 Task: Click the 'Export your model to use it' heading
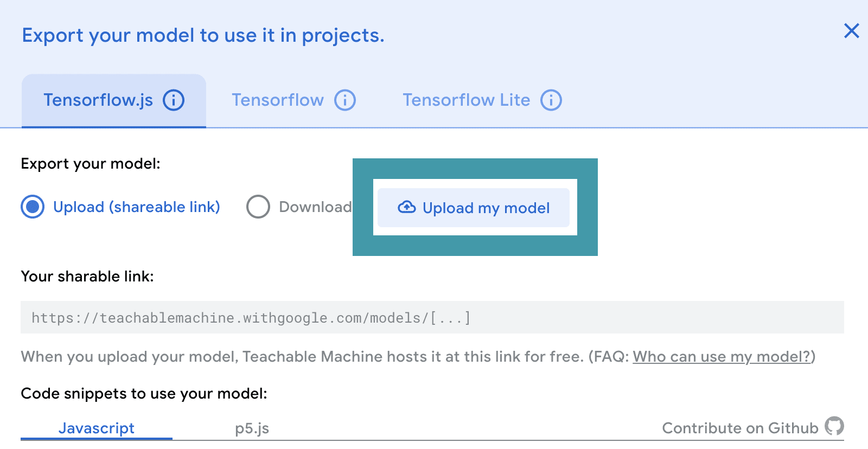coord(203,35)
